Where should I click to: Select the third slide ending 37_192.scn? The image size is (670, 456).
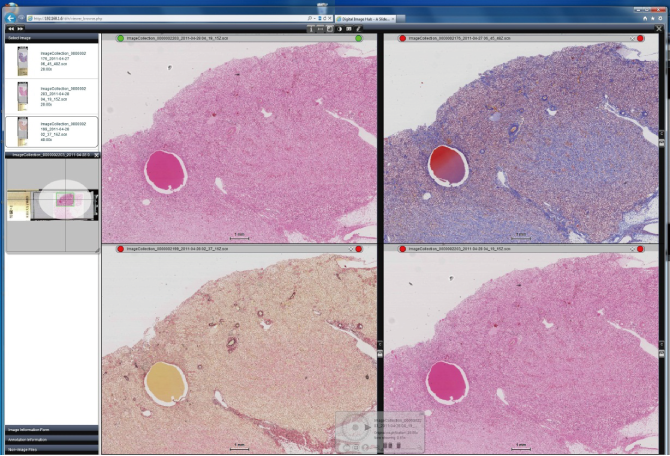coord(50,132)
